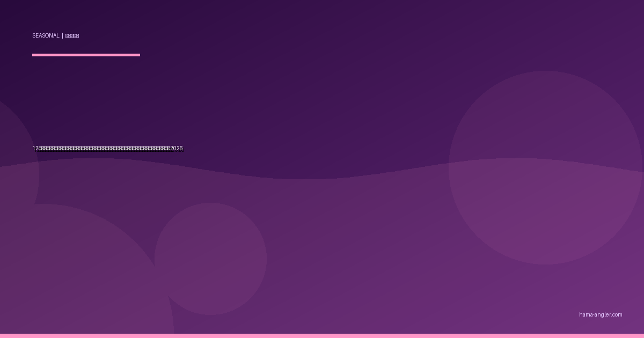The height and width of the screenshot is (338, 644).
Task: Click the characters right of the SEASONAL divider
Action: tap(72, 36)
